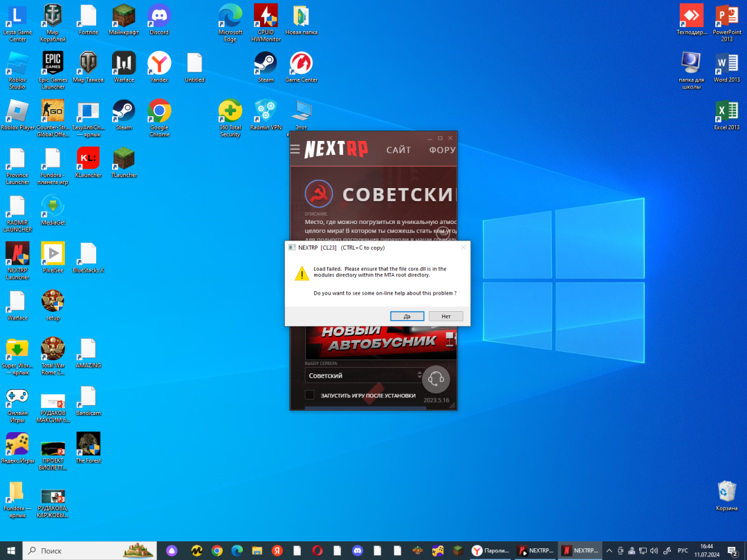
Task: Close the NEXTRP CL23 error dialog
Action: pos(463,248)
